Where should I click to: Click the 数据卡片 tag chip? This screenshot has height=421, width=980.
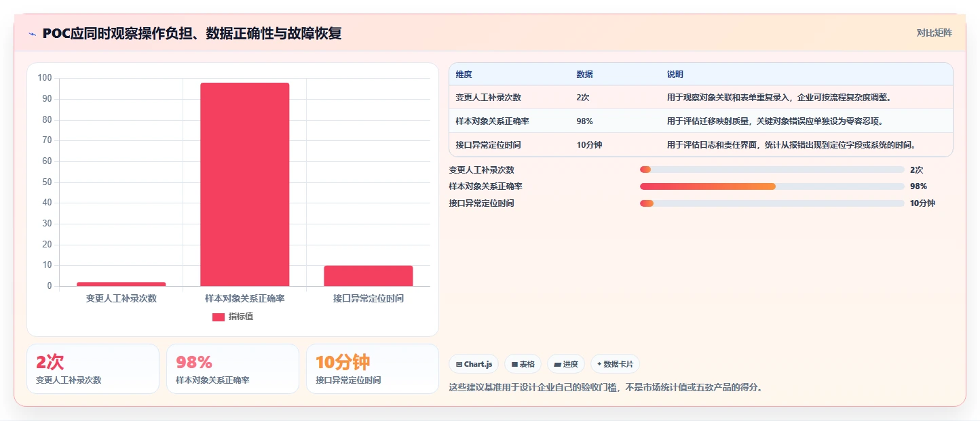[x=615, y=364]
